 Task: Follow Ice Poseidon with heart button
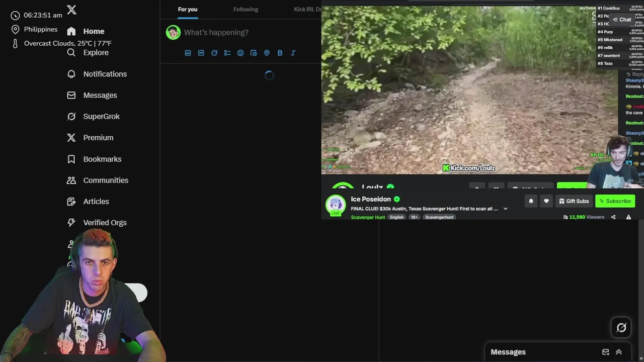point(546,201)
